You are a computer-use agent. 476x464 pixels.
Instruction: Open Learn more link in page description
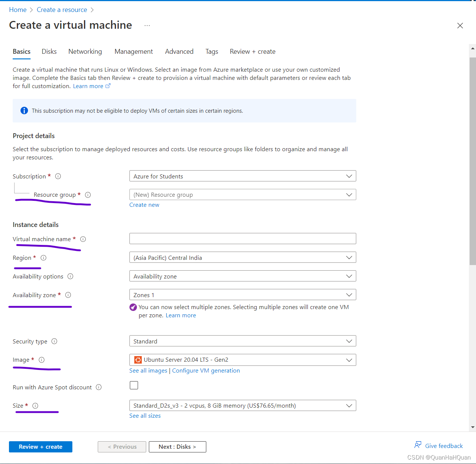88,86
